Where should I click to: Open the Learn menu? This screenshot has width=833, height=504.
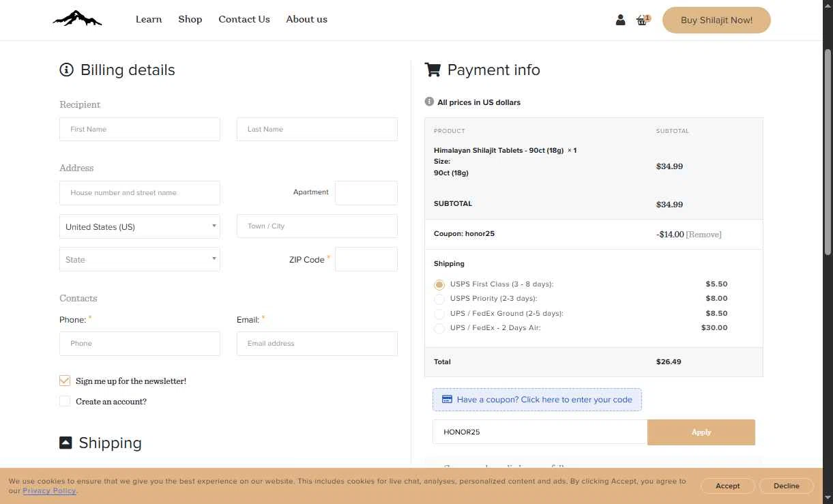[x=149, y=19]
